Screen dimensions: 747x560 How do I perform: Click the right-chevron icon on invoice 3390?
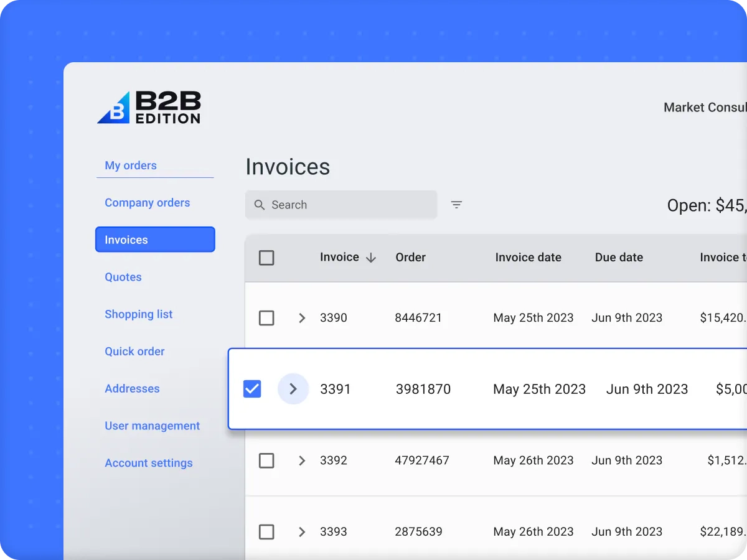[302, 318]
